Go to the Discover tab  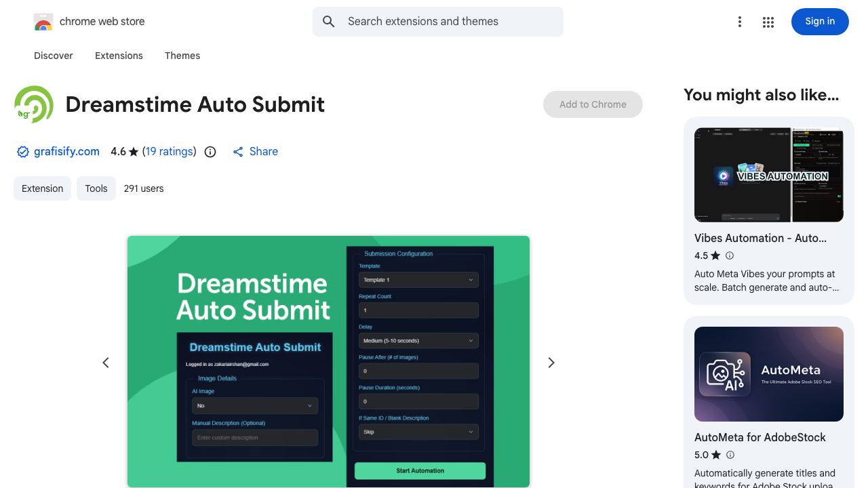(54, 56)
